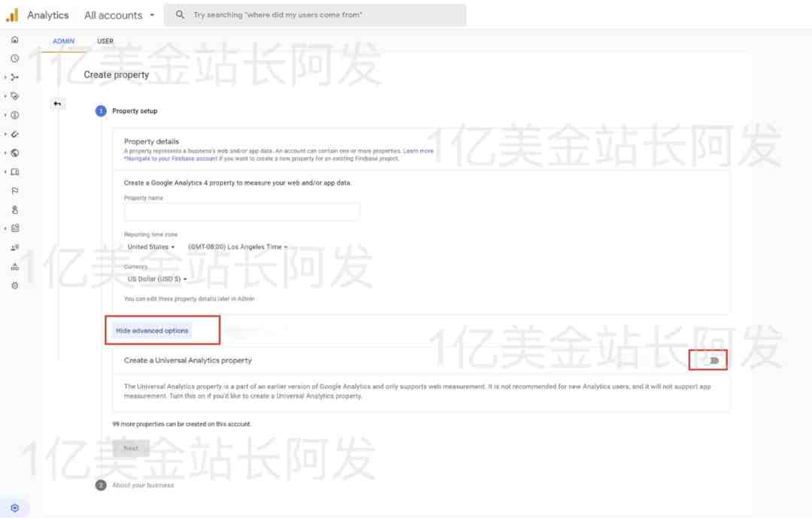Expand the Monetization sidebar arrow
The width and height of the screenshot is (812, 518).
[x=5, y=115]
